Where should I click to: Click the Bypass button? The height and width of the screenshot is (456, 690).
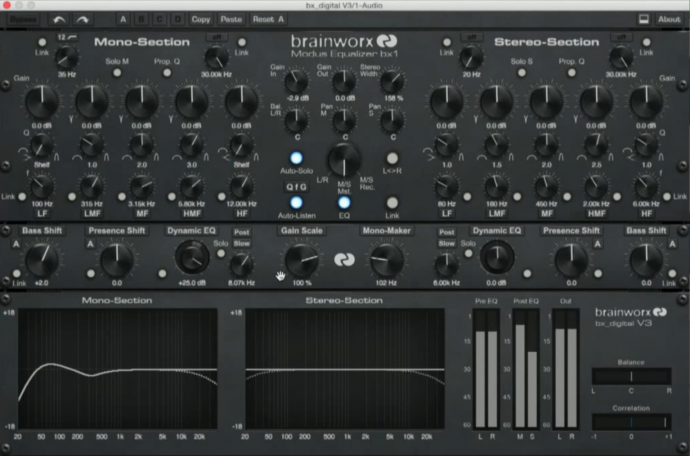pos(23,19)
